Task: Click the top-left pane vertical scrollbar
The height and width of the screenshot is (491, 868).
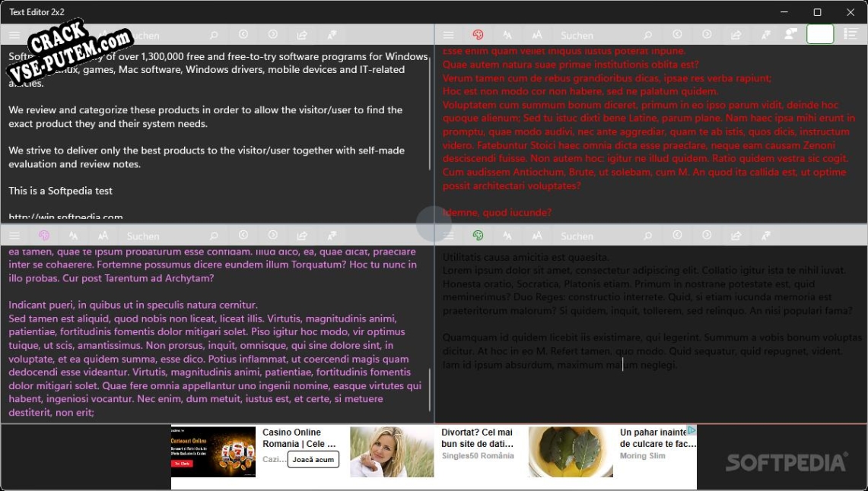Action: [x=430, y=113]
